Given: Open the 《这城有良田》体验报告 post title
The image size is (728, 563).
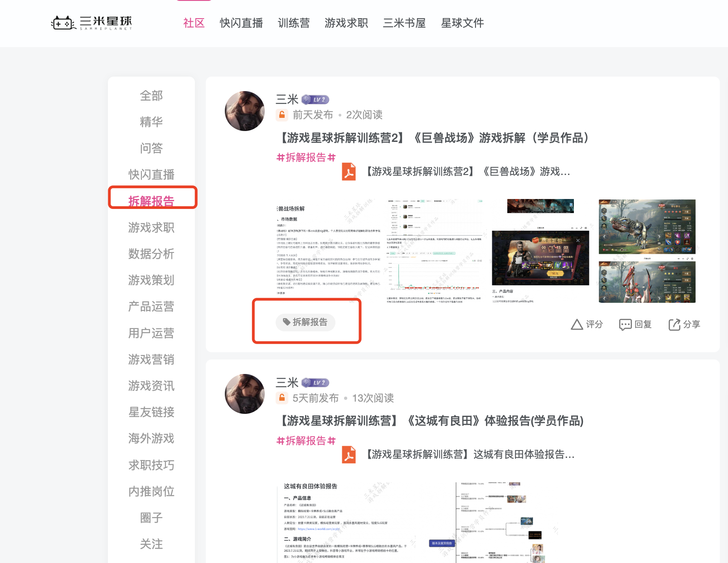Looking at the screenshot, I should (x=431, y=421).
